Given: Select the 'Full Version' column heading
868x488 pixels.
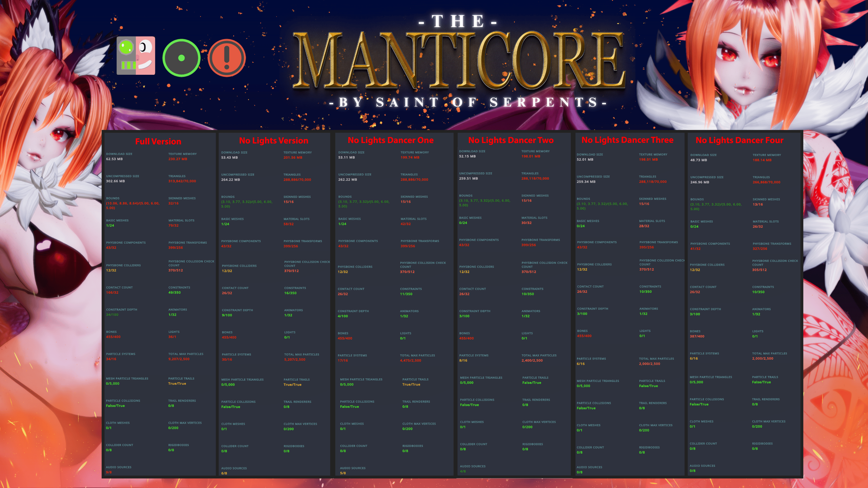Looking at the screenshot, I should (x=158, y=141).
